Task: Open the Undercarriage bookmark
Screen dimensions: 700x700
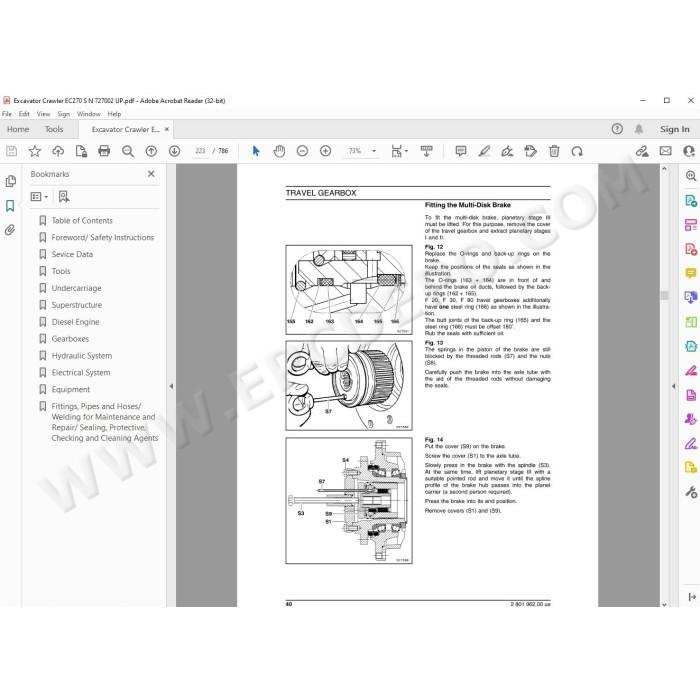Action: [x=76, y=288]
